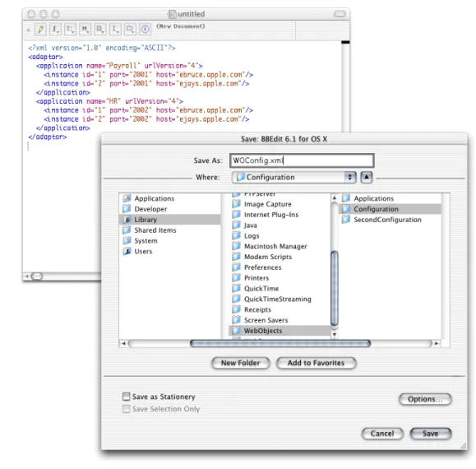Click the closing adaptor tag line in editor
Image resolution: width=476 pixels, height=469 pixels.
(x=48, y=137)
